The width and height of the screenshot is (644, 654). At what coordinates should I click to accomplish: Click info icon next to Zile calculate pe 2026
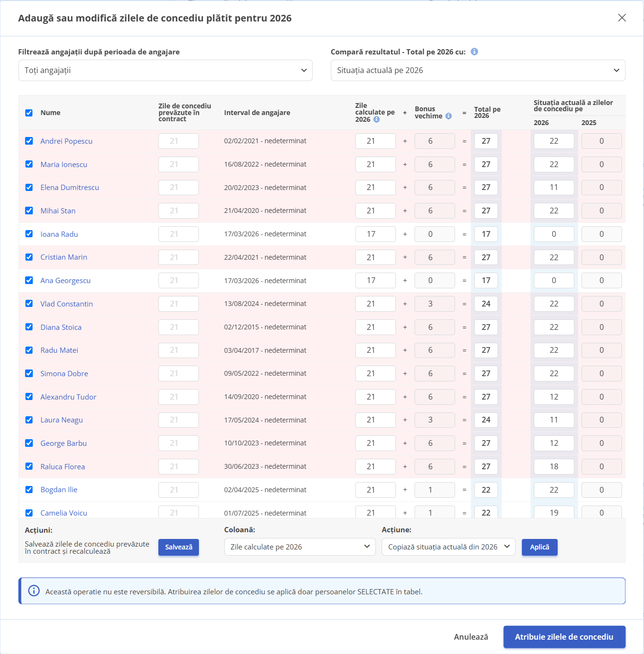coord(376,119)
